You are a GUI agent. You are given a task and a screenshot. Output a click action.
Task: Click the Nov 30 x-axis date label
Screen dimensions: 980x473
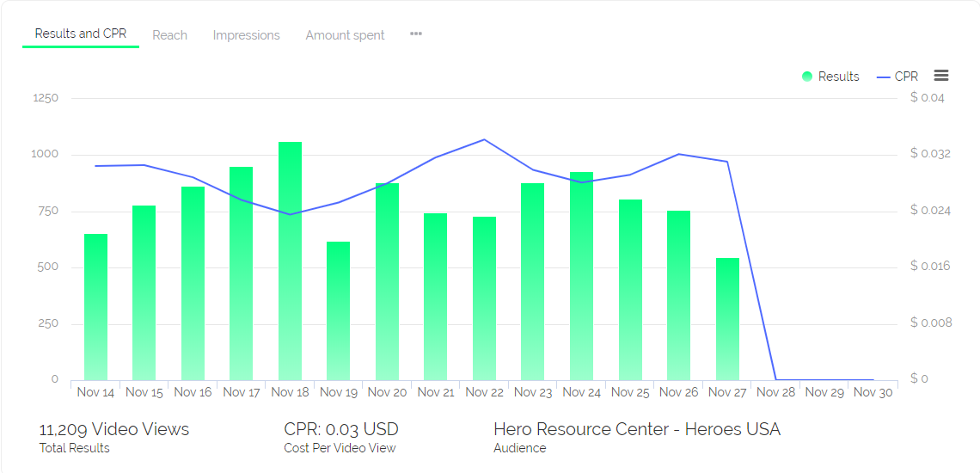point(873,392)
